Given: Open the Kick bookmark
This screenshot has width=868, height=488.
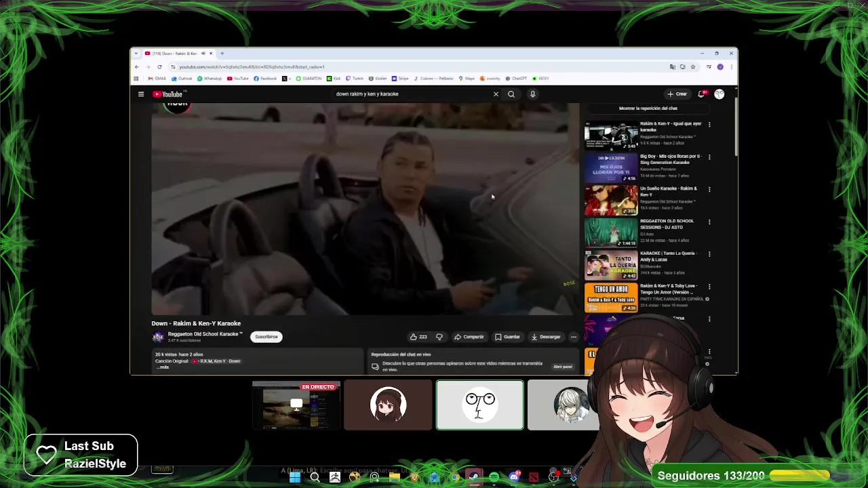Looking at the screenshot, I should click(x=334, y=79).
